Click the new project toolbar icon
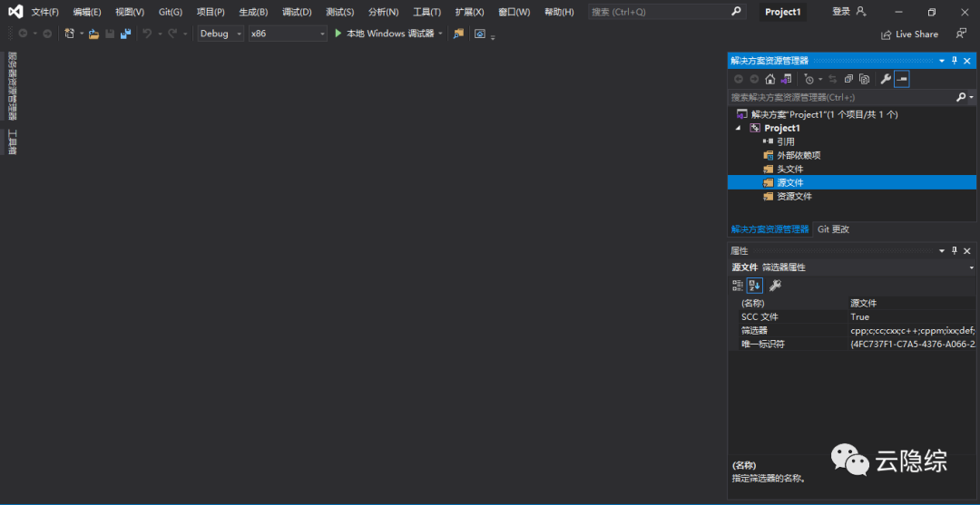The height and width of the screenshot is (505, 980). click(x=69, y=34)
